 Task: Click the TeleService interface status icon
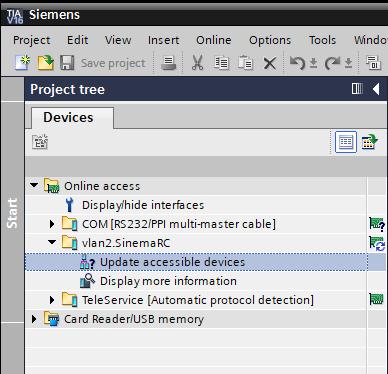(x=377, y=299)
